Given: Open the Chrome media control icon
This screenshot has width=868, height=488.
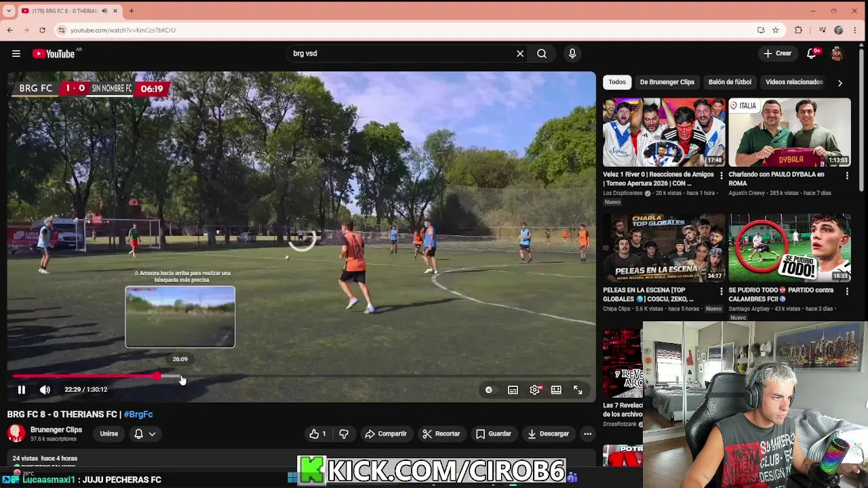Looking at the screenshot, I should coord(822,30).
